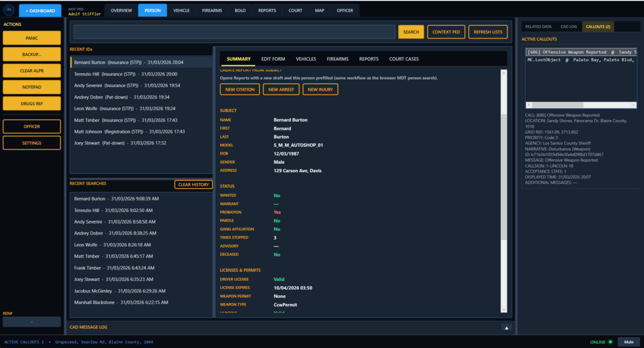Switch to the top Reports tab
Image resolution: width=644 pixels, height=348 pixels.
[x=267, y=11]
